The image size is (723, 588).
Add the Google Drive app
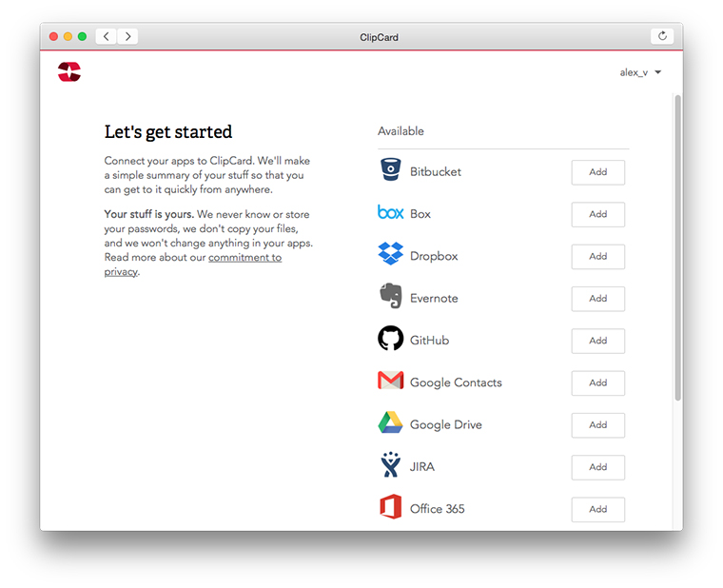598,425
